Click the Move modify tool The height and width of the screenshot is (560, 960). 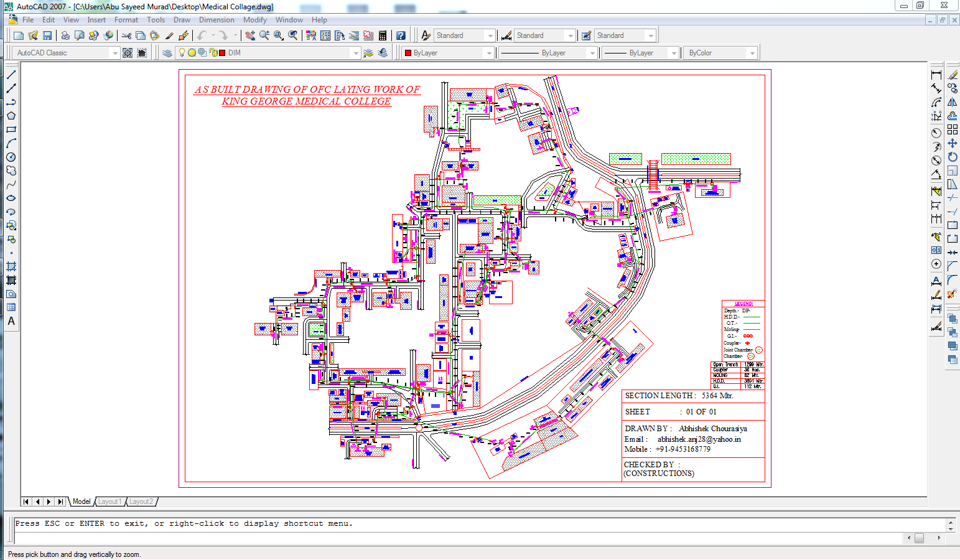coord(953,143)
